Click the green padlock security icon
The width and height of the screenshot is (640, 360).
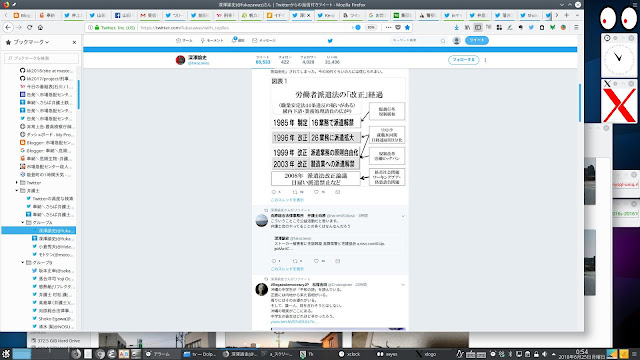(x=97, y=27)
